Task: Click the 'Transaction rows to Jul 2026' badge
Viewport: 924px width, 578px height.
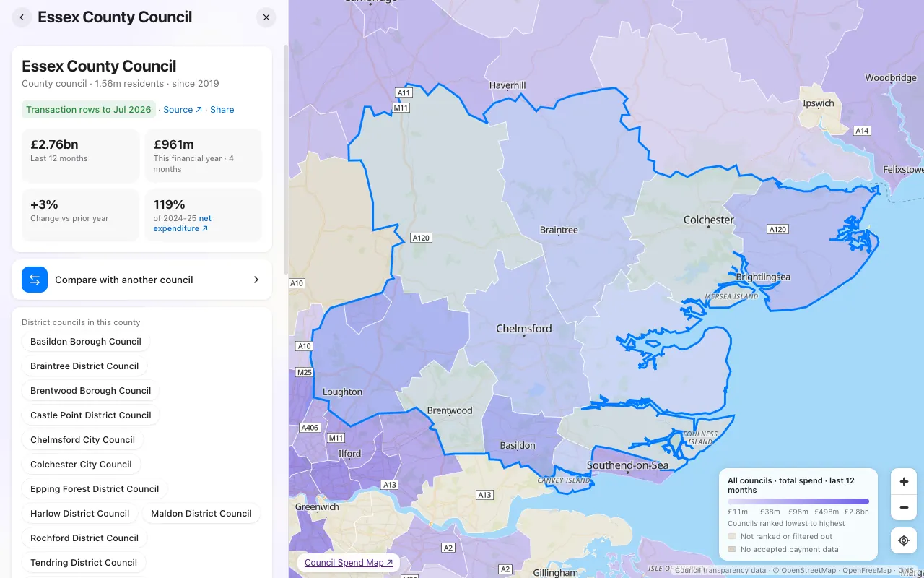Action: tap(89, 110)
